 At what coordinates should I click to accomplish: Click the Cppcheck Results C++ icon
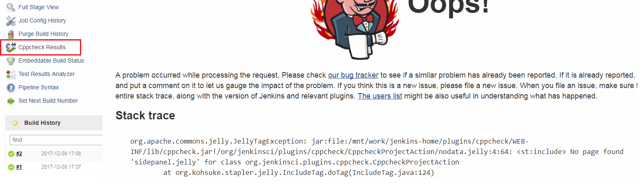[x=11, y=47]
